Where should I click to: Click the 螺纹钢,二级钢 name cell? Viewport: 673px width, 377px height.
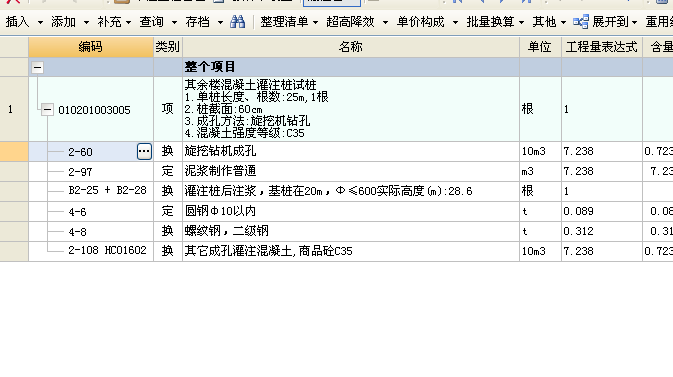pos(351,231)
